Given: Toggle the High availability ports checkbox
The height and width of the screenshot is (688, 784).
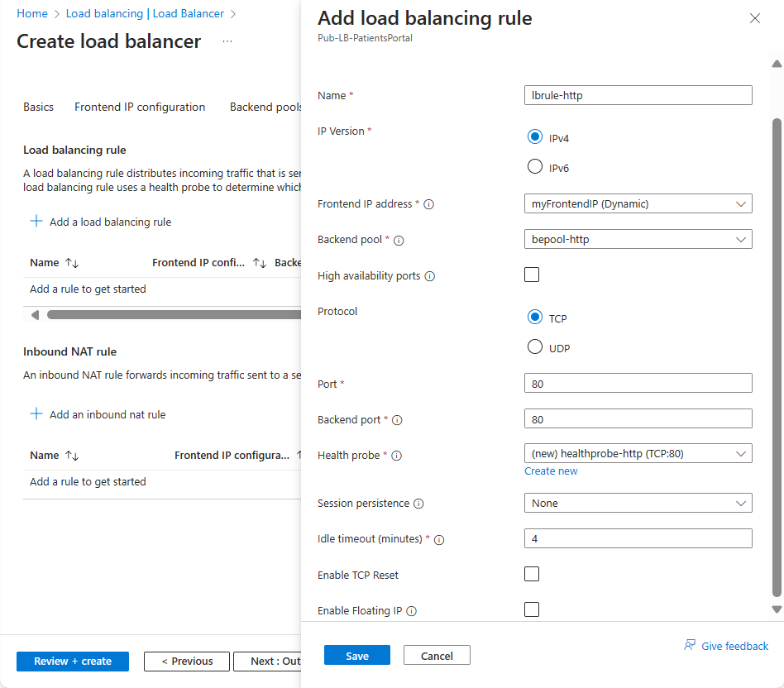Looking at the screenshot, I should tap(532, 275).
